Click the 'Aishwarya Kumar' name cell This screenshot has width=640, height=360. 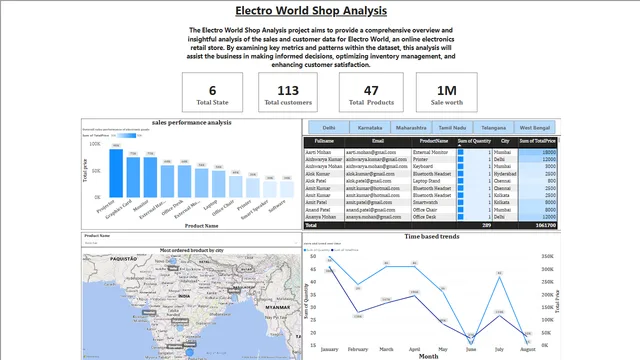point(324,159)
